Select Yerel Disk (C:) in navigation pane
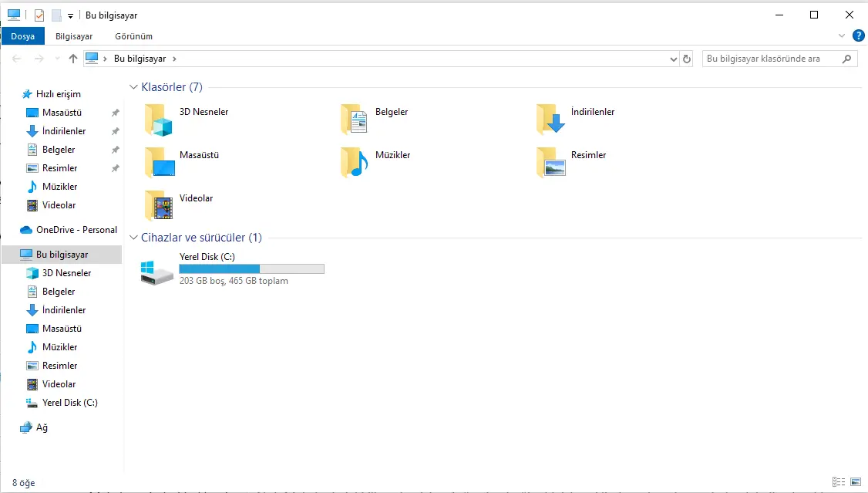Viewport: 868px width, 493px height. (69, 403)
